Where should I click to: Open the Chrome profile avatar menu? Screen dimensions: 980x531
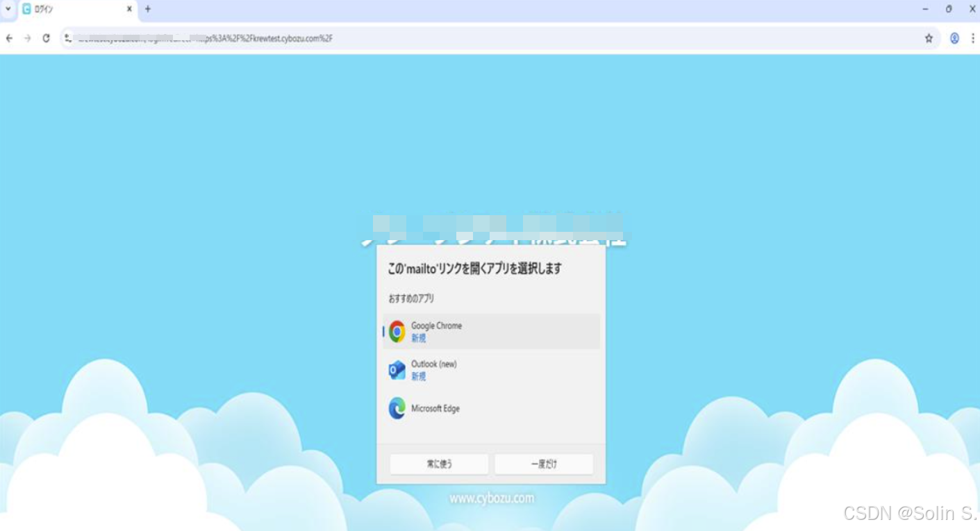pyautogui.click(x=954, y=38)
